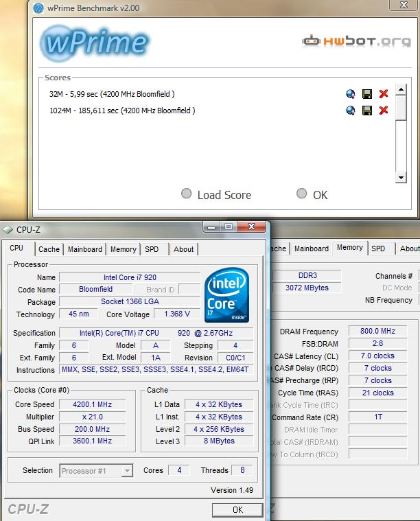
Task: Delete the 1024M score with red X
Action: coord(384,110)
